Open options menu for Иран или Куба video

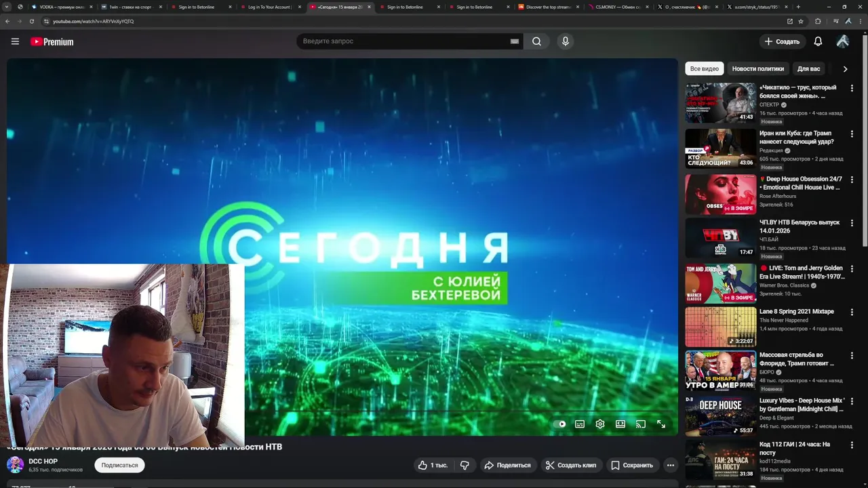click(x=852, y=134)
